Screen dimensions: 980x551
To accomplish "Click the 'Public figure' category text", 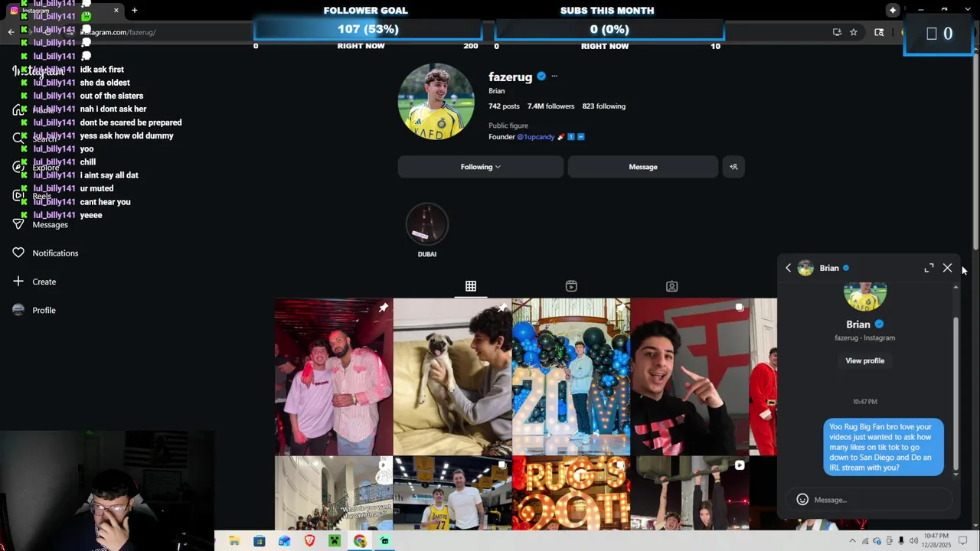I will coord(508,126).
